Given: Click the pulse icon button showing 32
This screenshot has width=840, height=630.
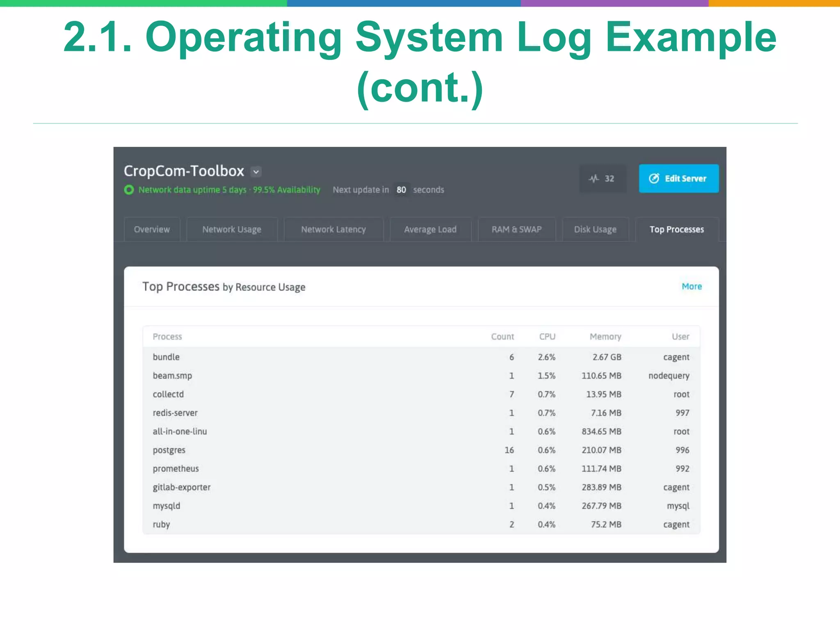Looking at the screenshot, I should pyautogui.click(x=602, y=178).
